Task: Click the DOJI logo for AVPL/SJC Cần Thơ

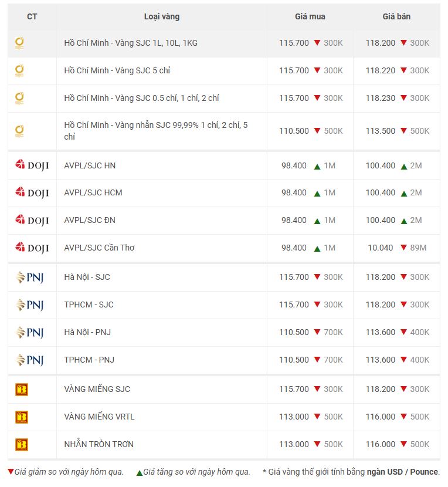Action: pos(32,248)
